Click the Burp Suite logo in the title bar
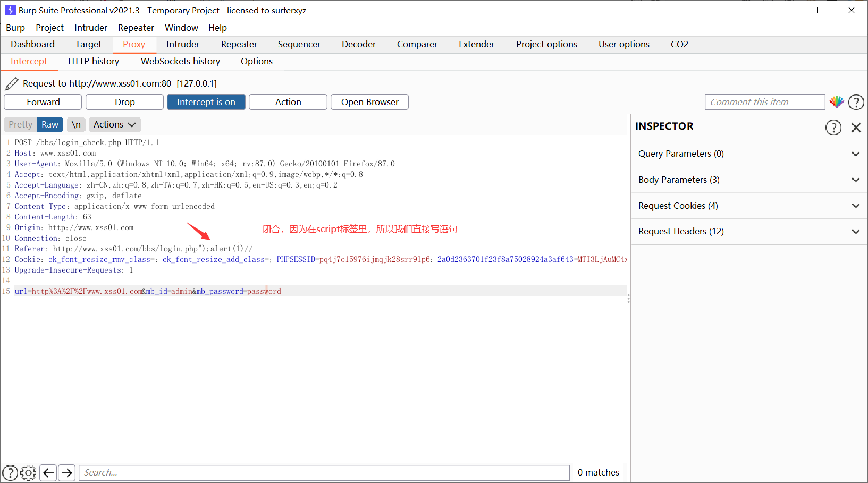The image size is (868, 483). tap(10, 10)
